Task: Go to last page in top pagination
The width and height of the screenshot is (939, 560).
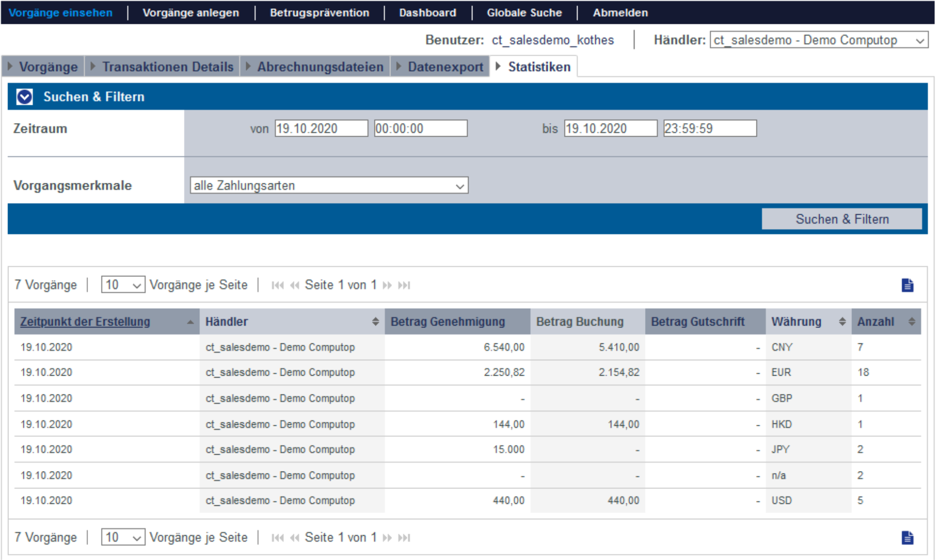Action: tap(405, 285)
